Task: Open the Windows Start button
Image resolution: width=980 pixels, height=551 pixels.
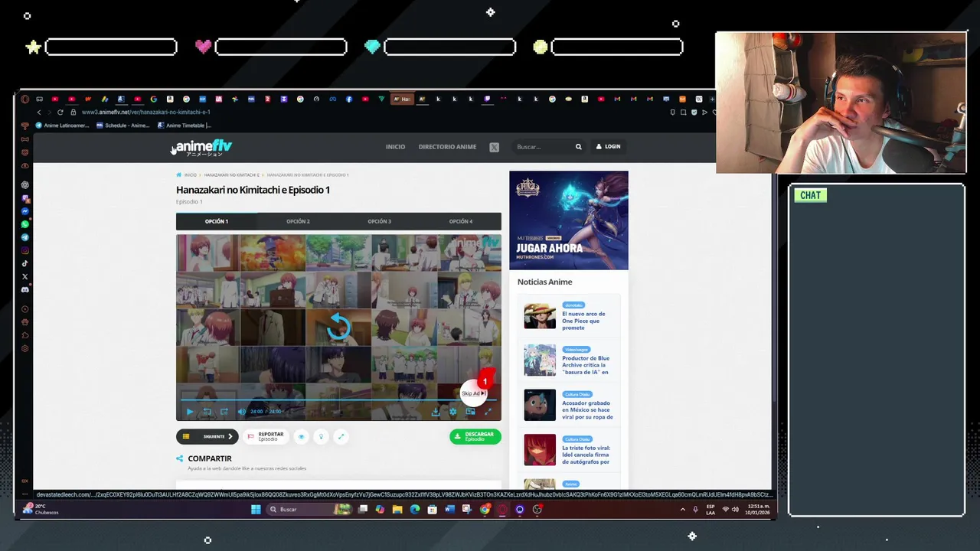Action: [256, 510]
